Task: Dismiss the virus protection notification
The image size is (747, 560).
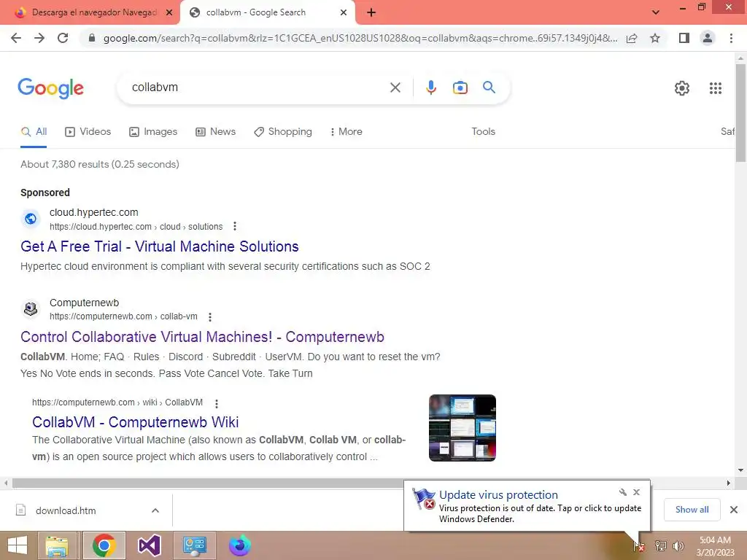Action: [636, 492]
